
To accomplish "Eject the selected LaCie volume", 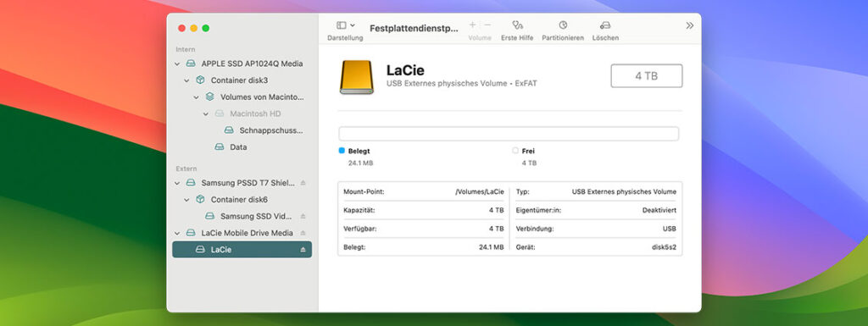I will [303, 250].
